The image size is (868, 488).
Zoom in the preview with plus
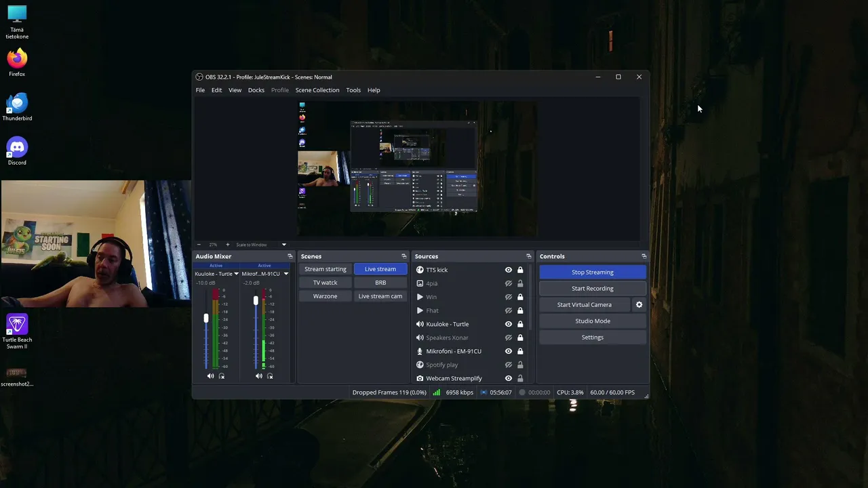click(227, 245)
